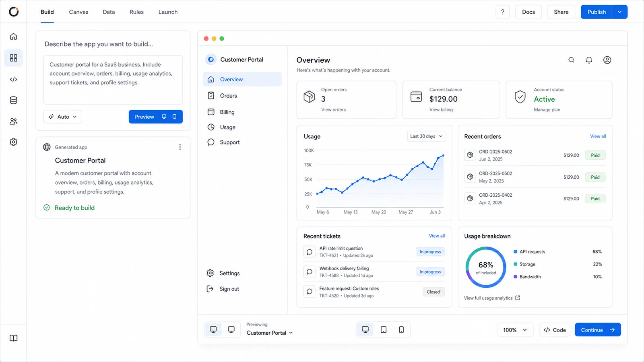
Task: Click the app logo in top-left corner
Action: click(x=14, y=12)
